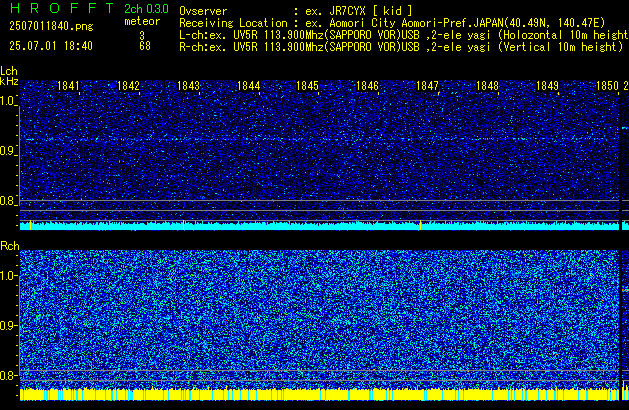Click the 2ch 0.3.0 version label
The width and height of the screenshot is (629, 410).
coord(146,9)
